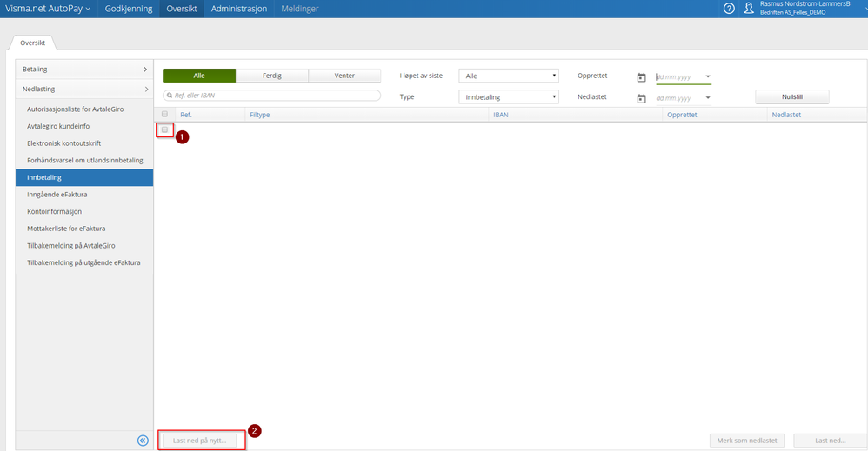Image resolution: width=868 pixels, height=451 pixels.
Task: Open the Oversikt top menu item
Action: [x=182, y=9]
